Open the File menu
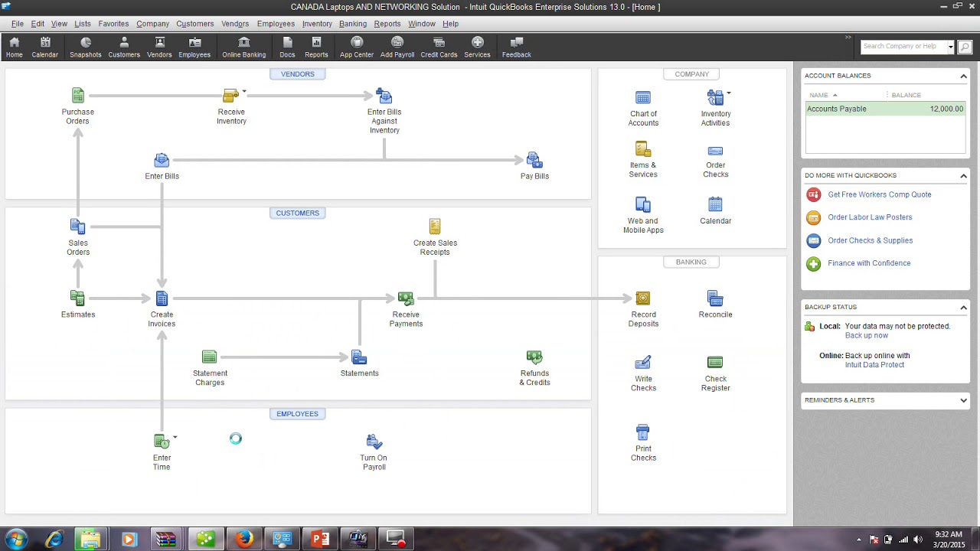The height and width of the screenshot is (551, 980). (x=17, y=24)
